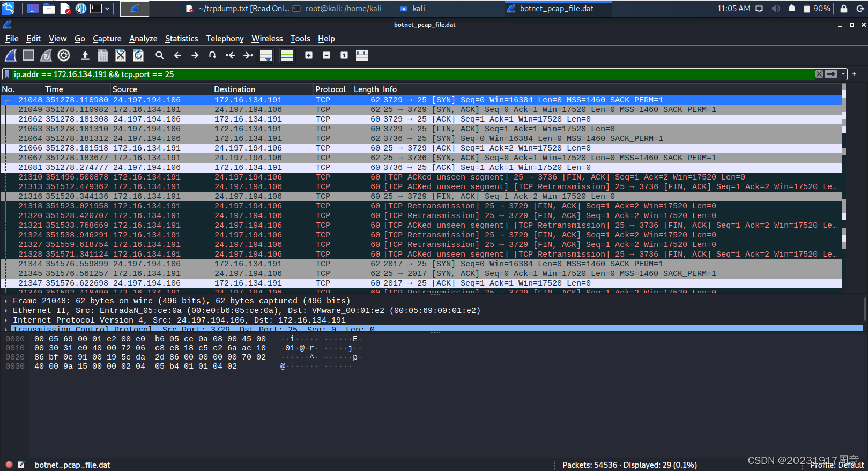The image size is (868, 471).
Task: Open terminal launcher dropdown arrow
Action: click(107, 9)
